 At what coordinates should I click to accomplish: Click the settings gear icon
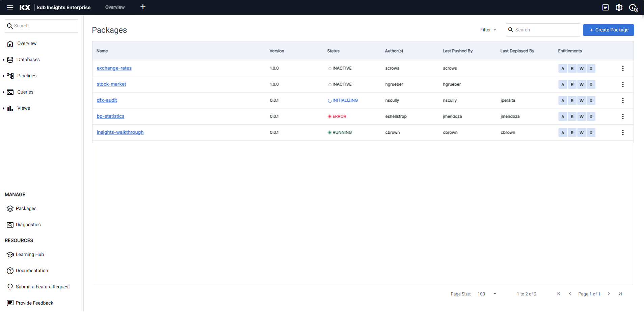tap(619, 7)
